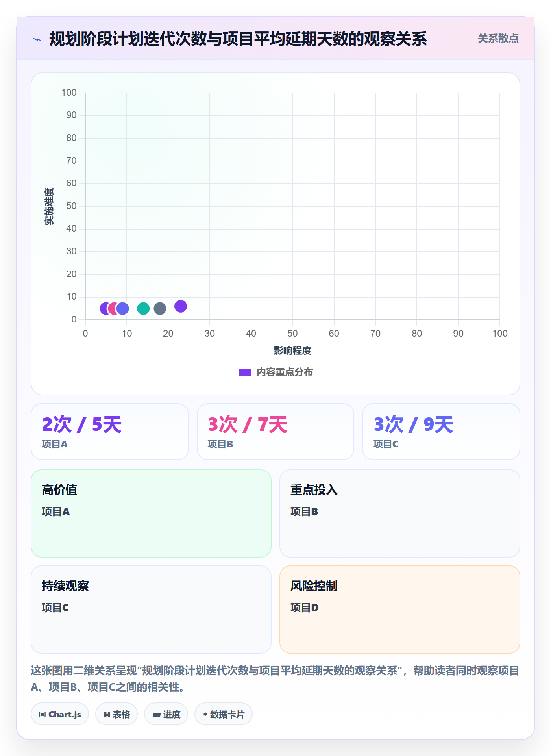551x756 pixels.
Task: Click the Chart.js tag chip
Action: tap(60, 714)
